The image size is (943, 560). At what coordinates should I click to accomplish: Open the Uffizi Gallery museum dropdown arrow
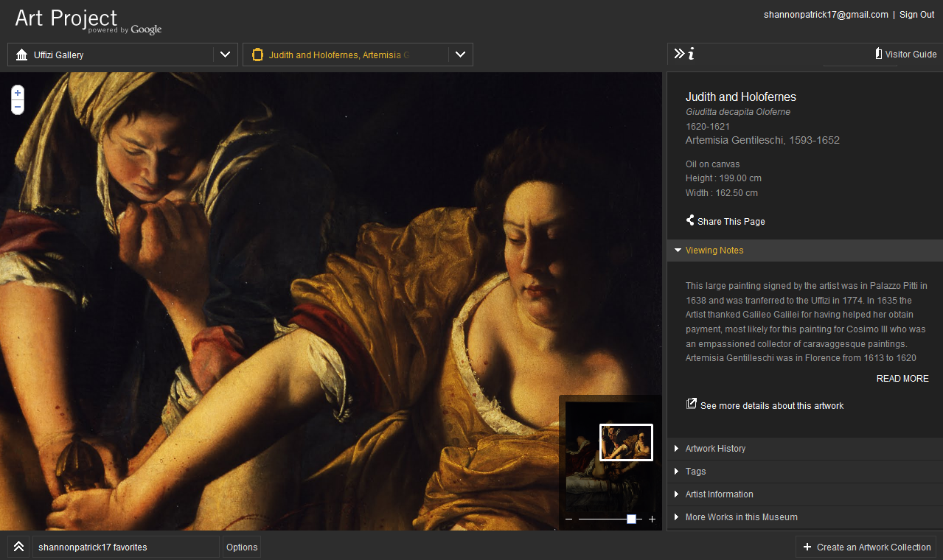pyautogui.click(x=225, y=55)
